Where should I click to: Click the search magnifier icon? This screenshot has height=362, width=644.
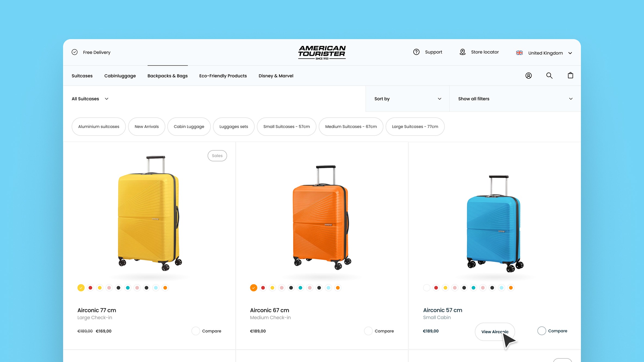click(549, 76)
